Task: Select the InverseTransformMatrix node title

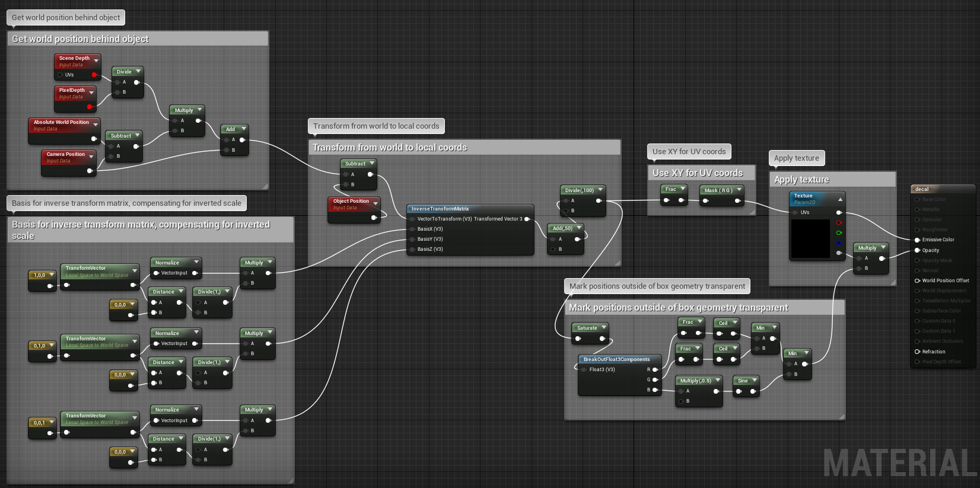Action: 440,209
